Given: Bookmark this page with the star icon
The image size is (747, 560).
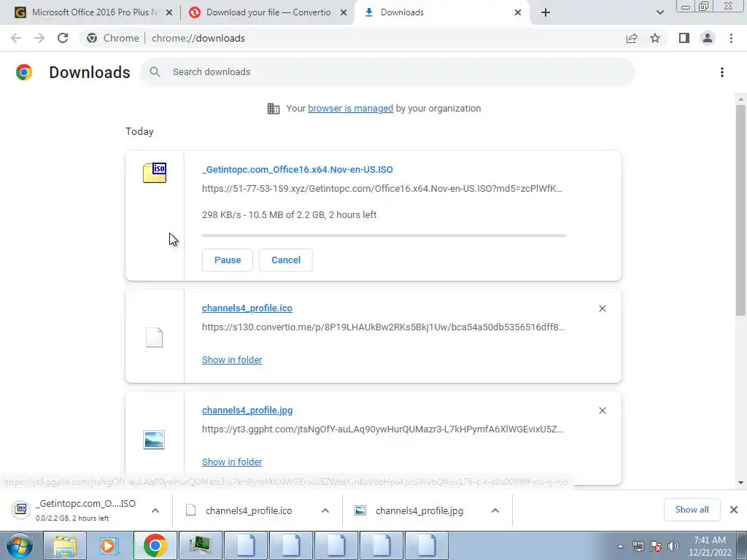Looking at the screenshot, I should coord(655,38).
